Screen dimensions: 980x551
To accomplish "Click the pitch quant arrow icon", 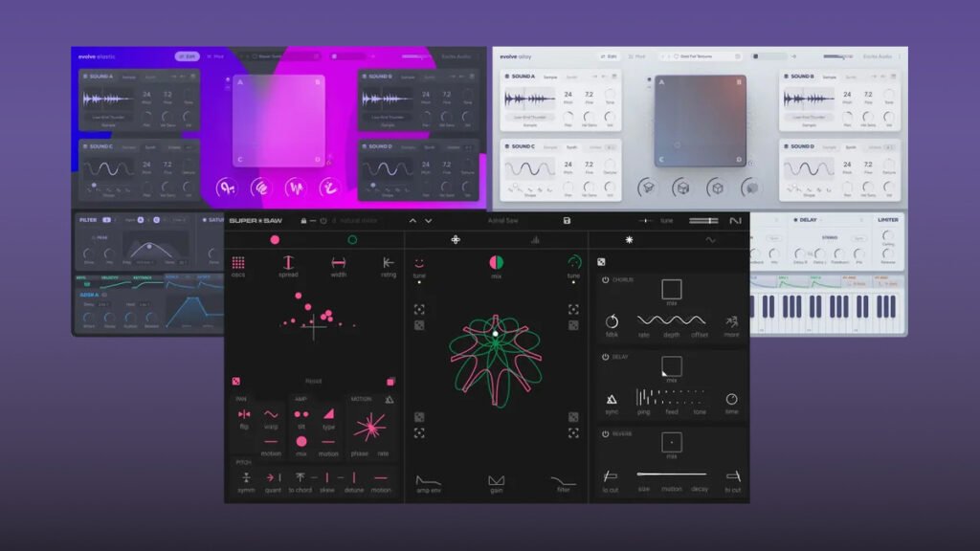I will pos(273,477).
